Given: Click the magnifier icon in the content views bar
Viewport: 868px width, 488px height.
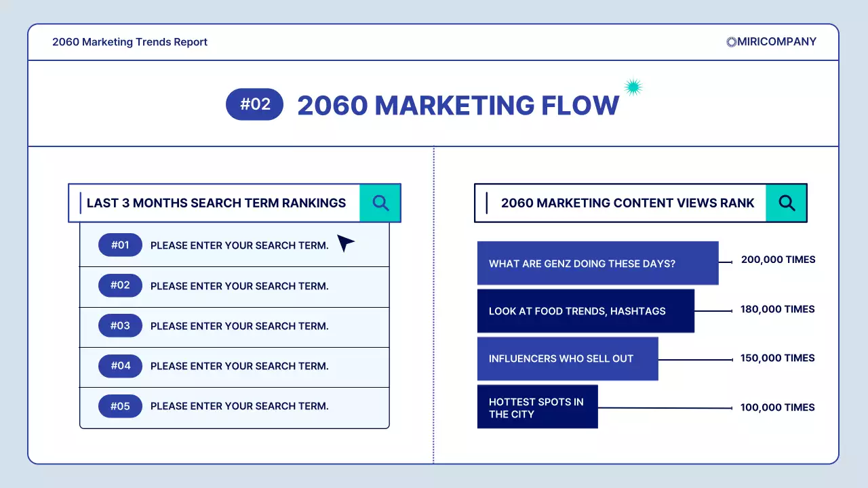Looking at the screenshot, I should coord(787,203).
